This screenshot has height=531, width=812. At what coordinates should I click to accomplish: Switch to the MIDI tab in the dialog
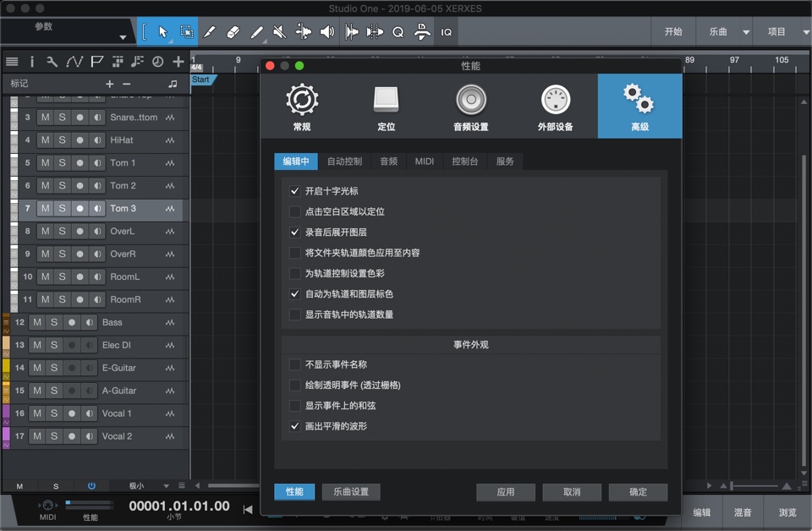click(x=424, y=161)
